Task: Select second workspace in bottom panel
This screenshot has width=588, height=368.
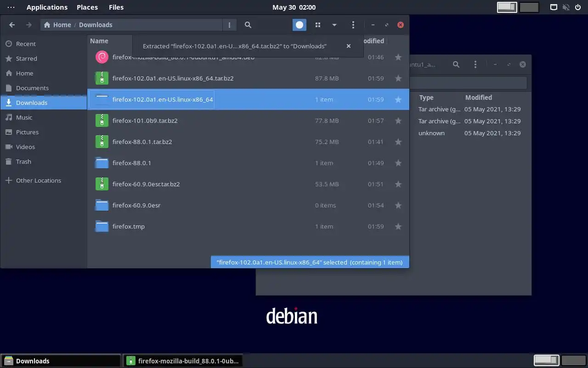Action: 573,360
